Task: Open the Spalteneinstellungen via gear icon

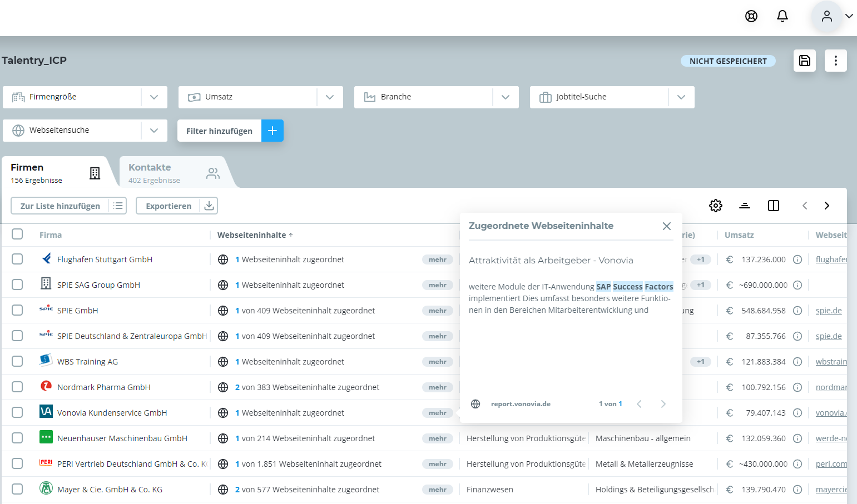Action: (x=716, y=206)
